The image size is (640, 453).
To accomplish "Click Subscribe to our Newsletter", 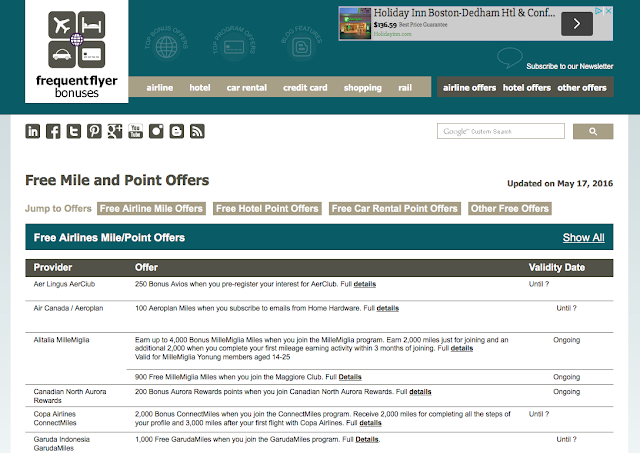I will pos(570,65).
